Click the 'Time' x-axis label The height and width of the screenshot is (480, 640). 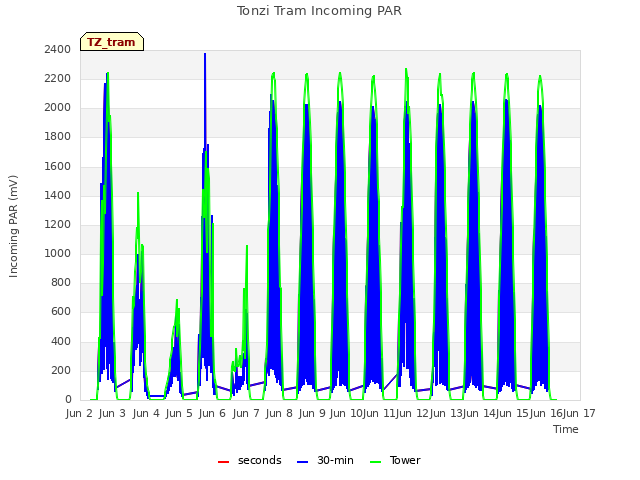pyautogui.click(x=566, y=429)
